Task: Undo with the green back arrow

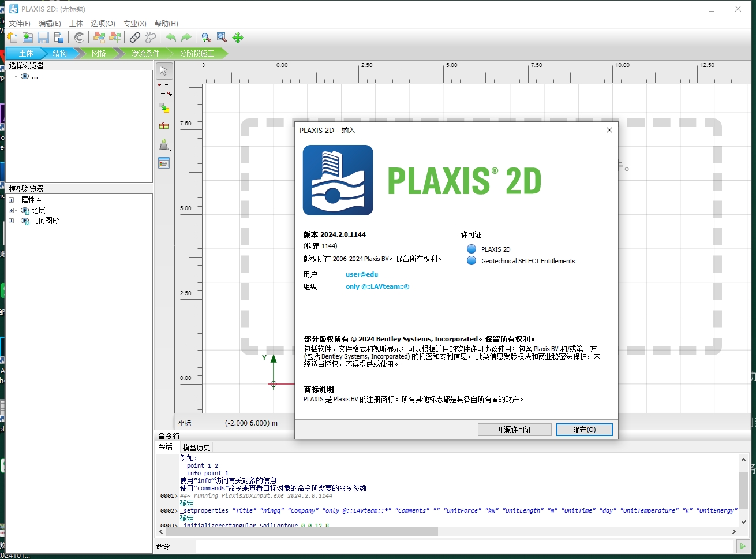Action: point(171,37)
